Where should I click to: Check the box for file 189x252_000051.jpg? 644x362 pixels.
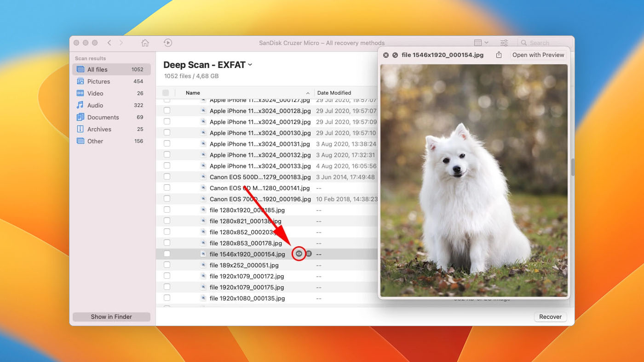click(167, 265)
